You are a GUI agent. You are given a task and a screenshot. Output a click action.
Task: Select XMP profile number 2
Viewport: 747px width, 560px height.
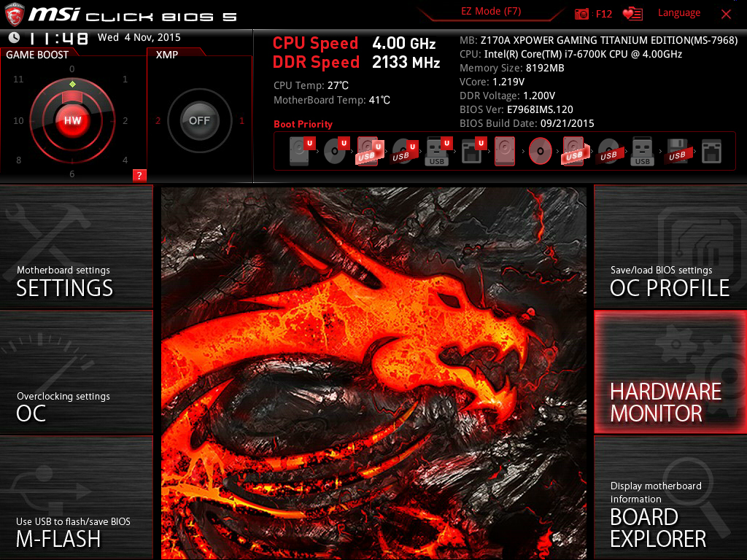(x=158, y=120)
